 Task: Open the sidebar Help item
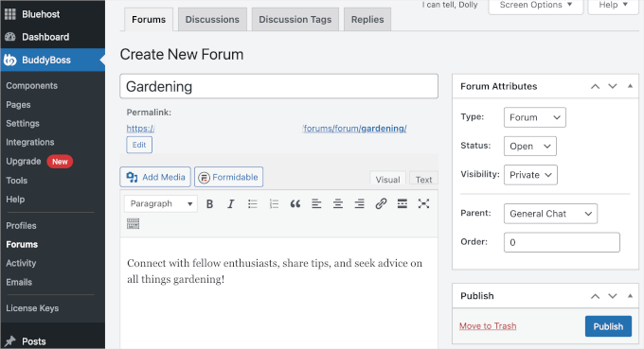click(15, 200)
